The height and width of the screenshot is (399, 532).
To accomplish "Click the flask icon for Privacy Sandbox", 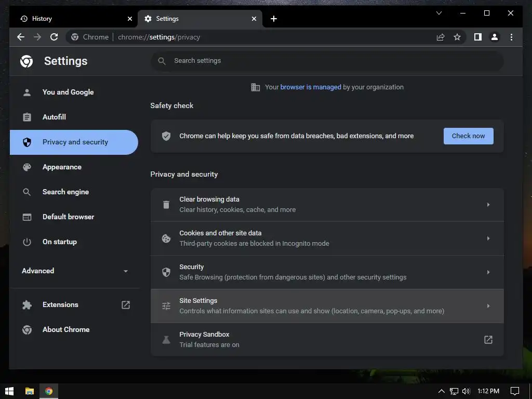I will [166, 340].
